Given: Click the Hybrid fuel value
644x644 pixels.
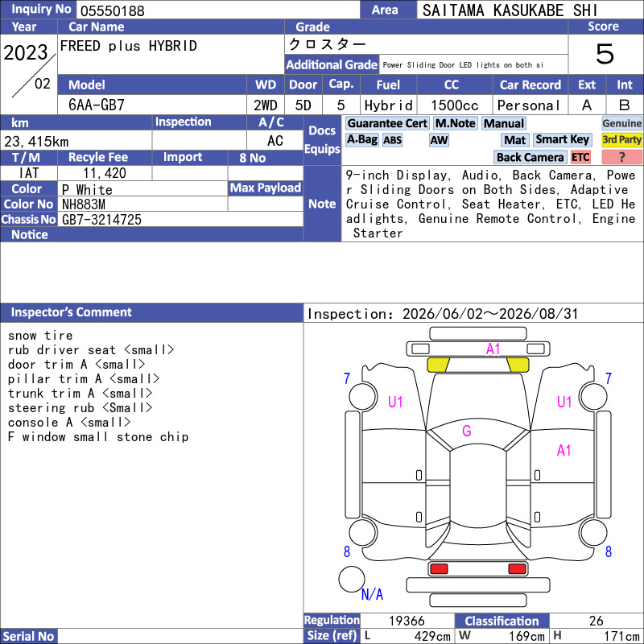Looking at the screenshot, I should (389, 105).
